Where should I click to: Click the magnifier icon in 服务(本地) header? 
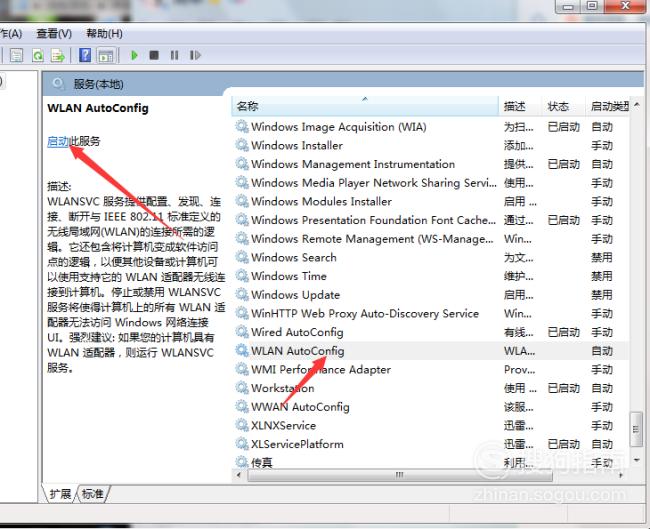point(58,84)
